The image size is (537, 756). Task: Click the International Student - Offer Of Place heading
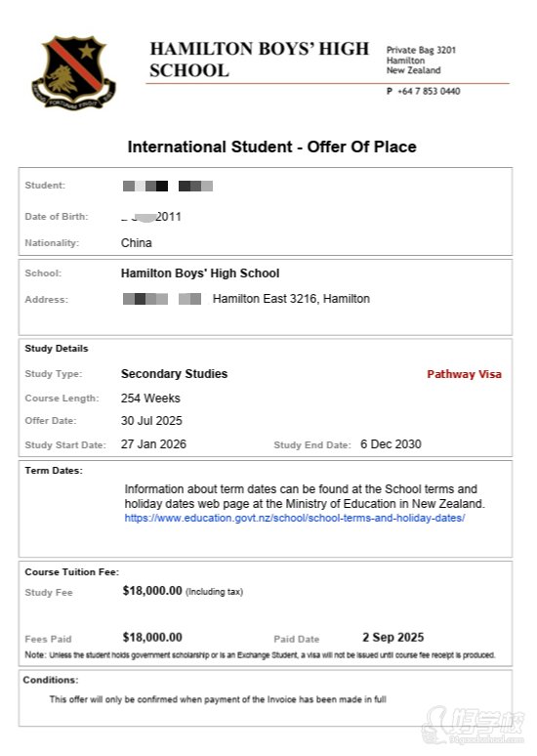(x=271, y=147)
